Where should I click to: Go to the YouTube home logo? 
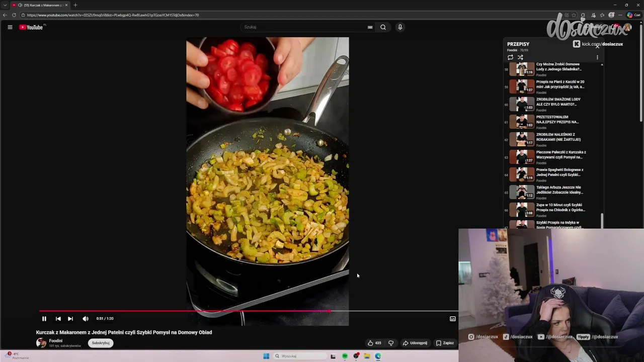31,27
